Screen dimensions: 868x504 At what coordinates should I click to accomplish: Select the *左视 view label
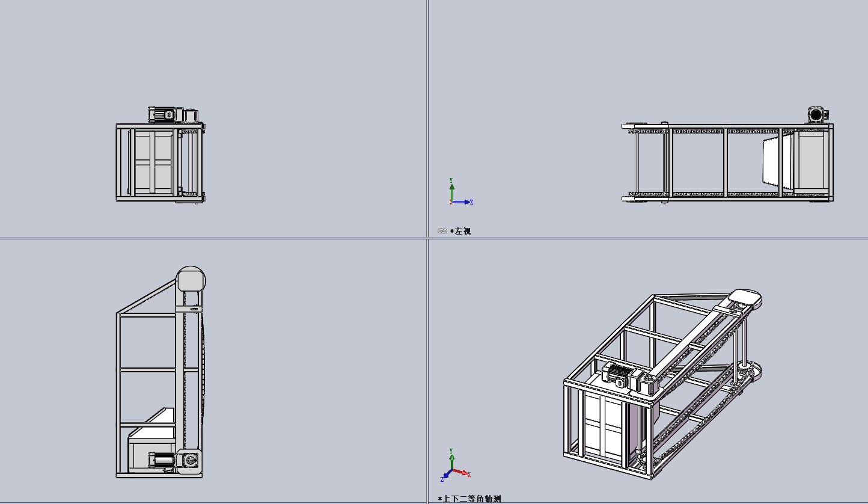[x=460, y=231]
